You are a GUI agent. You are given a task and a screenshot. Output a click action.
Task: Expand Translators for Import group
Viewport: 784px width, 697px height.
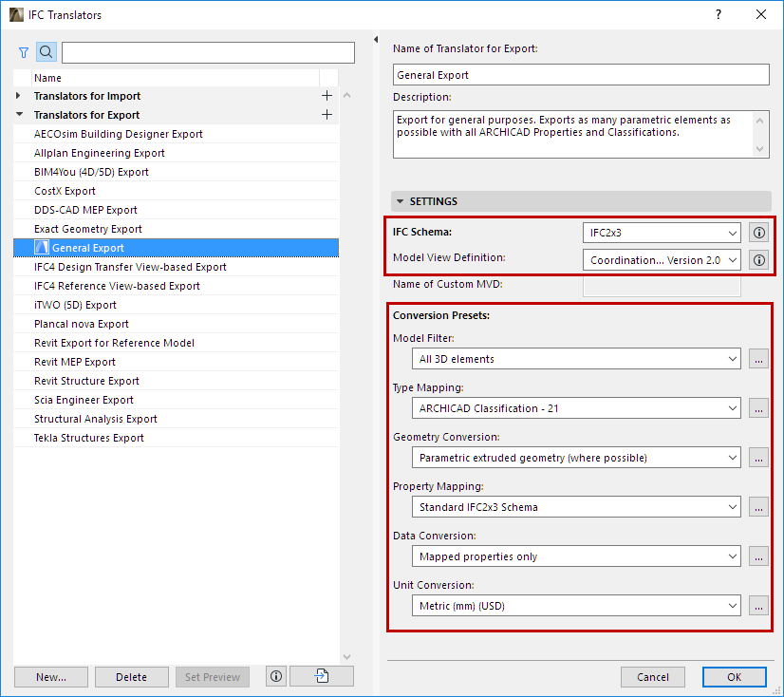point(18,96)
